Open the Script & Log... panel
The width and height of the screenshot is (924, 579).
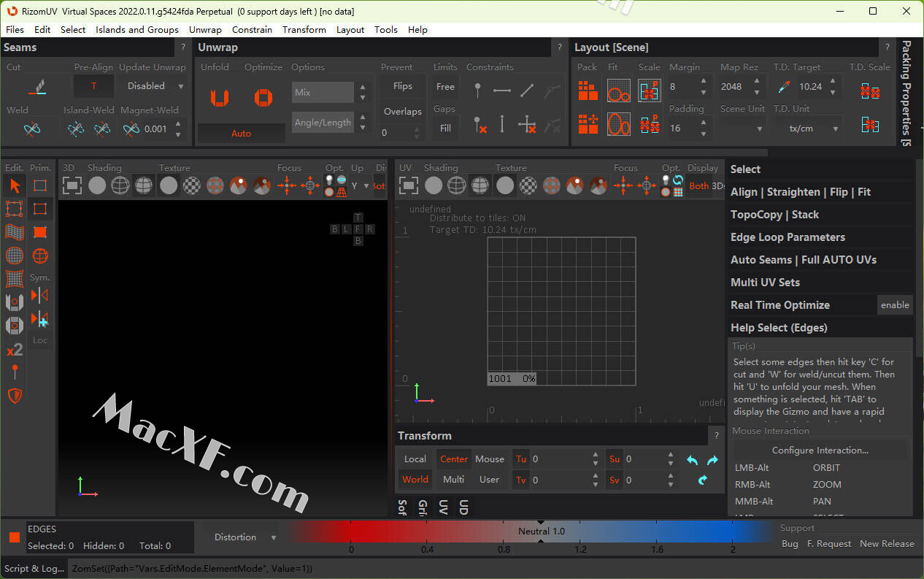34,568
